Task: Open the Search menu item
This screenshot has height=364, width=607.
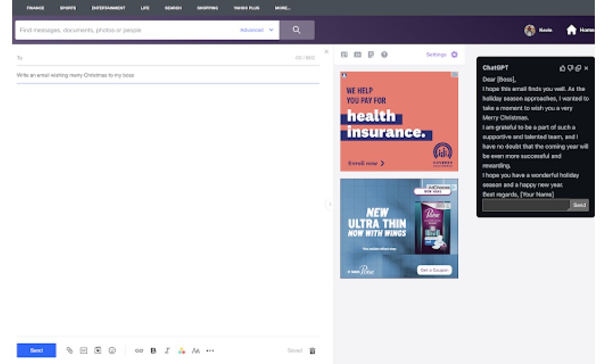Action: 173,8
